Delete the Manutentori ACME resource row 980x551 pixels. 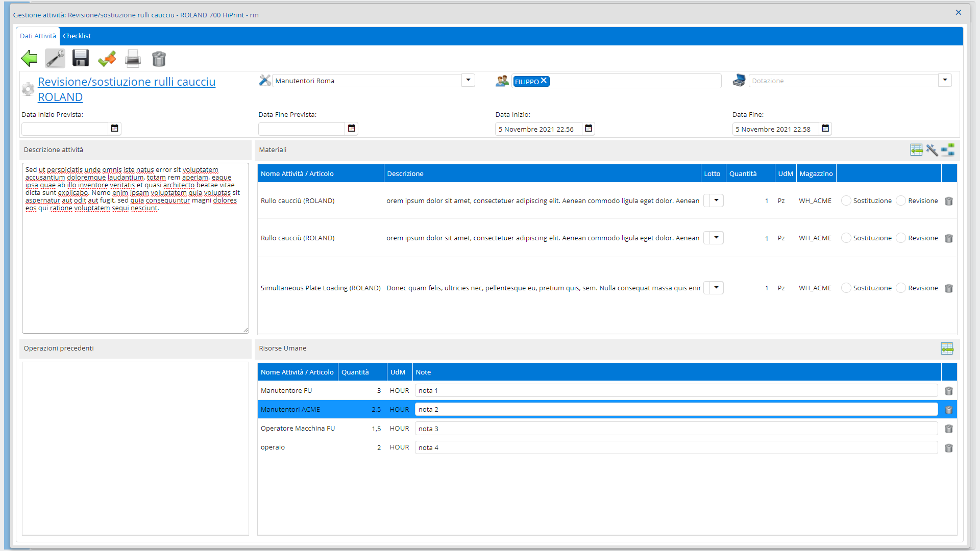point(949,410)
